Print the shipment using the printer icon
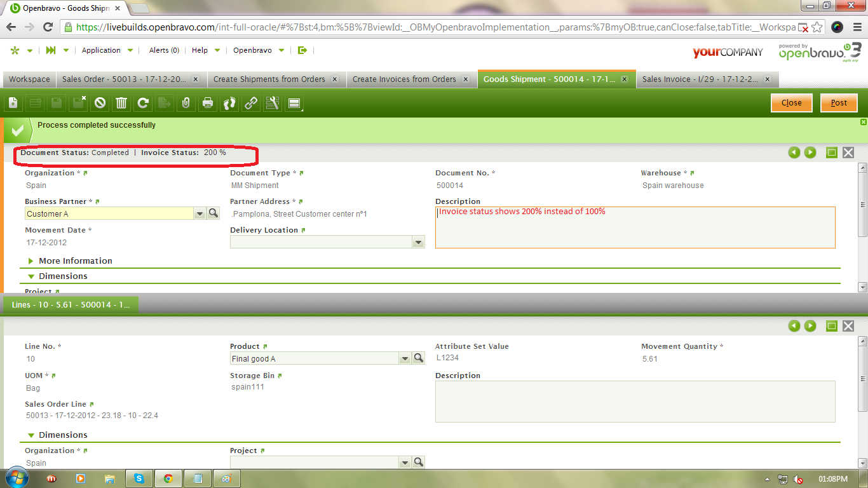 coord(208,103)
